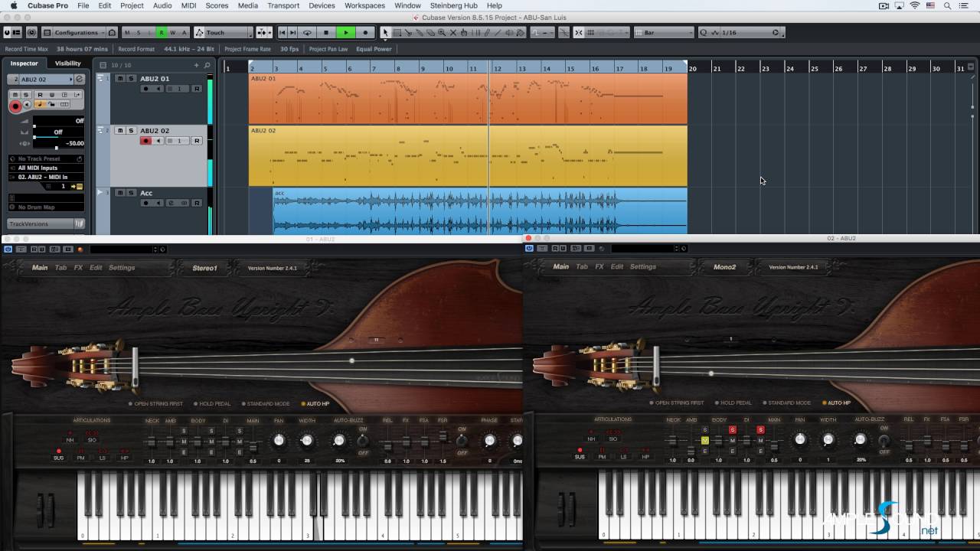Screen dimensions: 980x551
Task: Select the Erase tool
Action: (431, 33)
